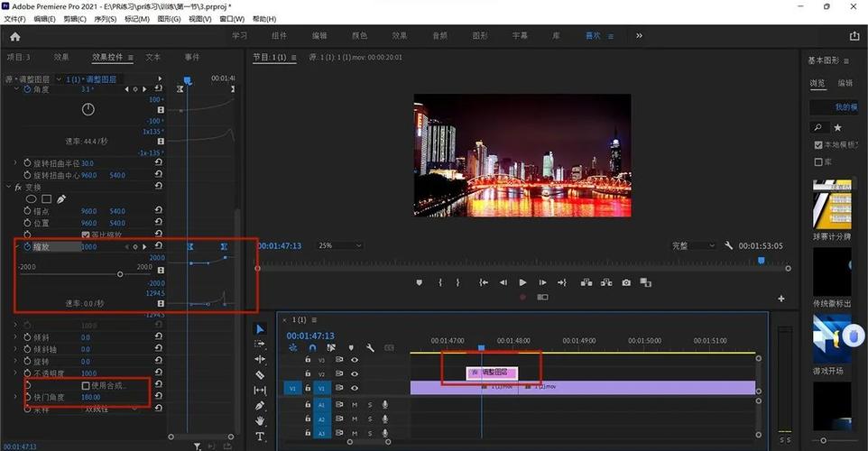Expand the 快门角度 property
The height and width of the screenshot is (451, 868).
tap(15, 397)
